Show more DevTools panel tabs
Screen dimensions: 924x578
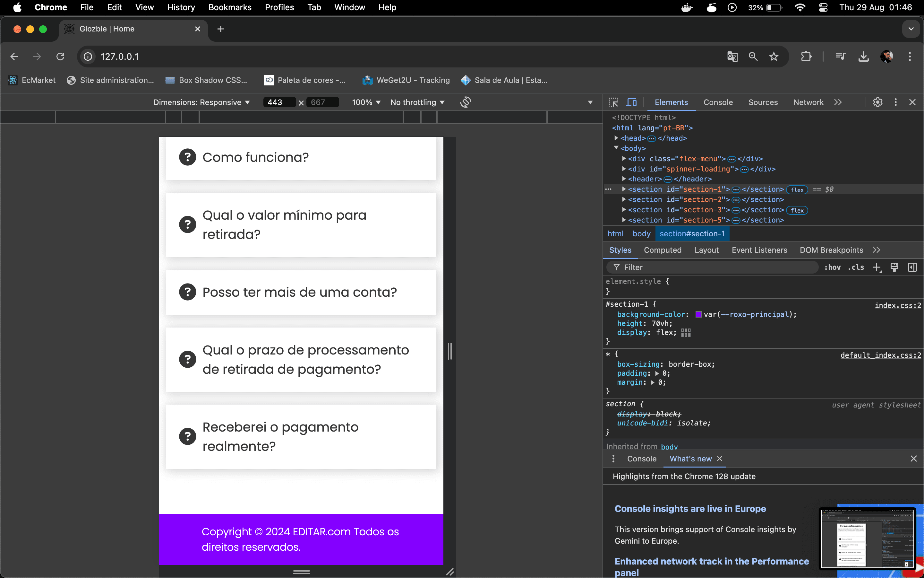point(838,102)
